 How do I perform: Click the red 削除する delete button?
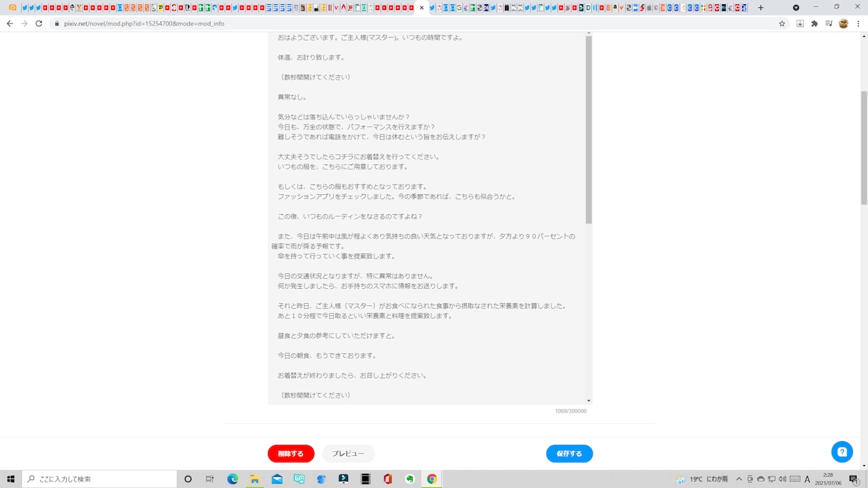point(290,454)
